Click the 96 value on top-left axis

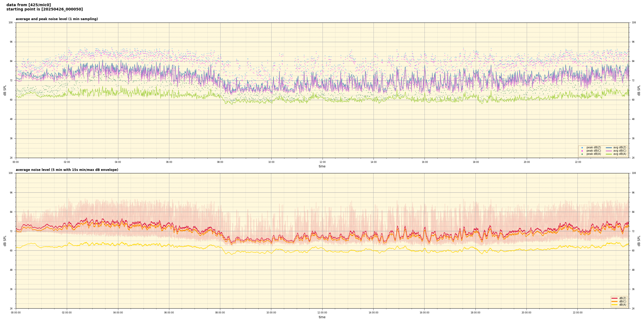click(11, 42)
